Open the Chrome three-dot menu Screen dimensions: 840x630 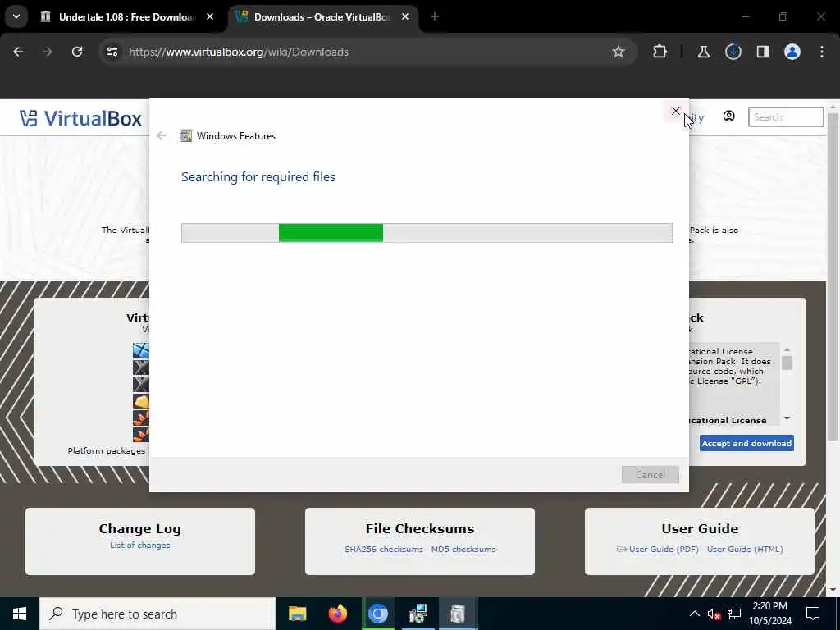click(x=822, y=52)
